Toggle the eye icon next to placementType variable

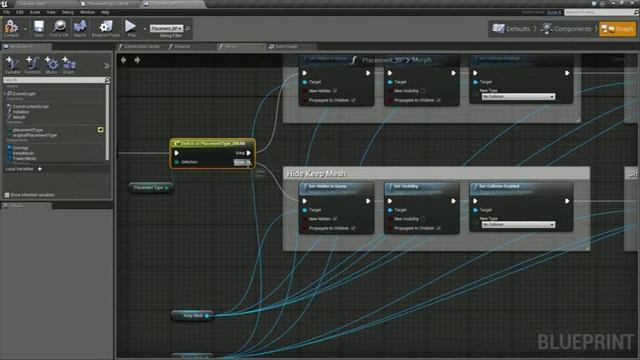[100, 130]
